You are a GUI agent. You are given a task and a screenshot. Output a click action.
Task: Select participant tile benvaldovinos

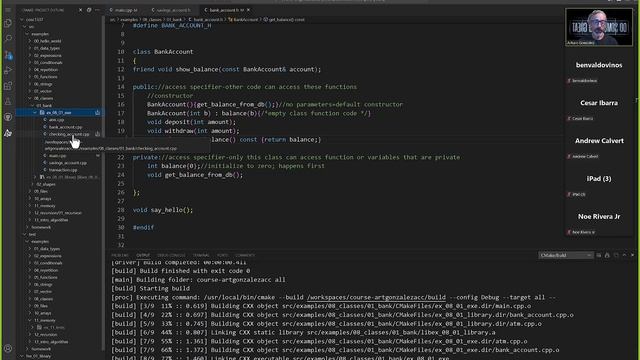tap(599, 65)
